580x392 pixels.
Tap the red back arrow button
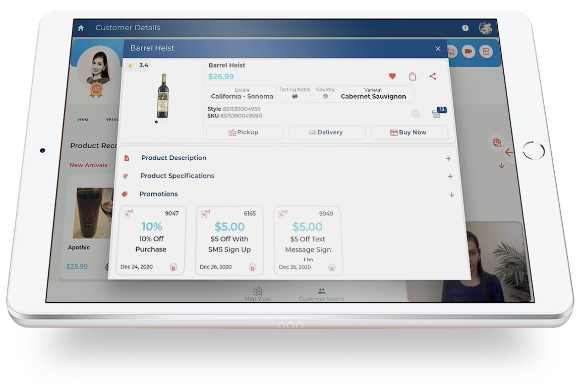point(509,152)
